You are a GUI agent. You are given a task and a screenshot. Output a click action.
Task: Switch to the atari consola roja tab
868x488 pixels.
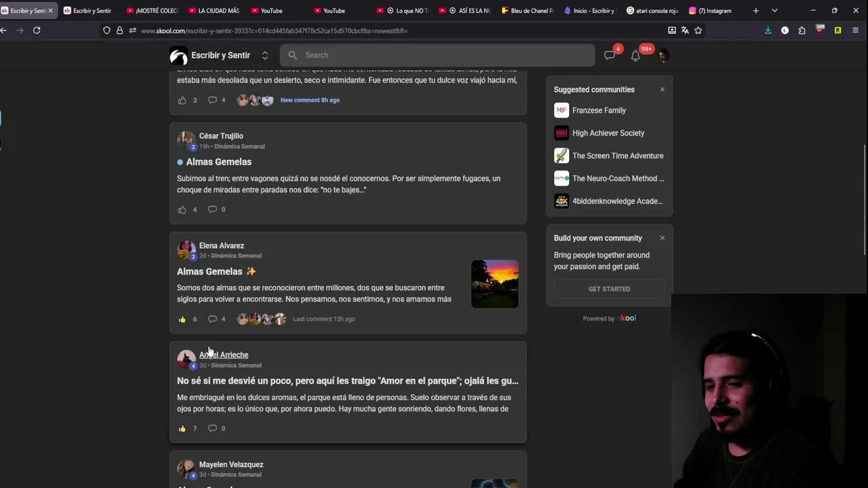(x=652, y=11)
